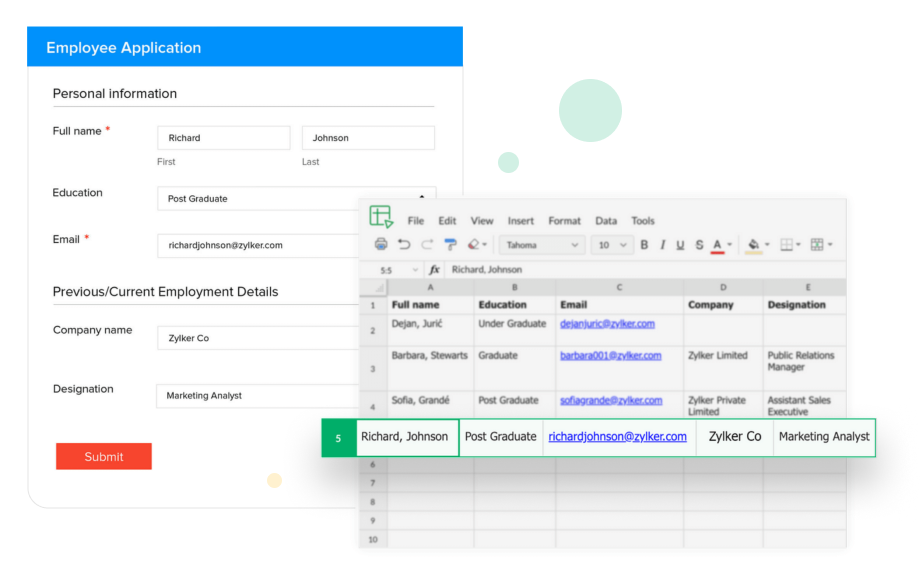Screen dimensions: 921x569
Task: Click the Undo arrow icon
Action: coord(404,245)
